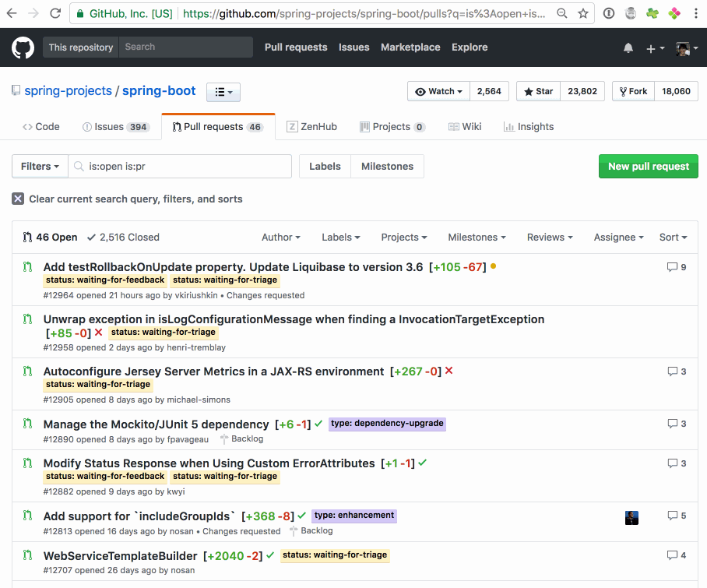This screenshot has height=588, width=707.
Task: Focus the GitHub search box in header
Action: point(186,47)
